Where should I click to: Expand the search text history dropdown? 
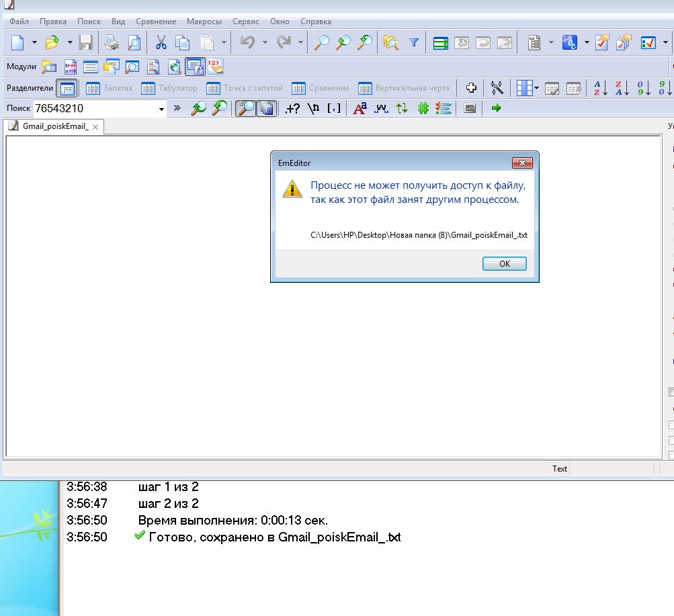(x=161, y=109)
